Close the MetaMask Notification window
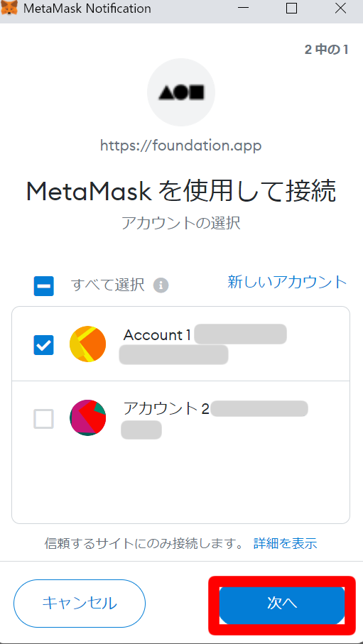Viewport: 363px width, 644px height. coord(340,9)
